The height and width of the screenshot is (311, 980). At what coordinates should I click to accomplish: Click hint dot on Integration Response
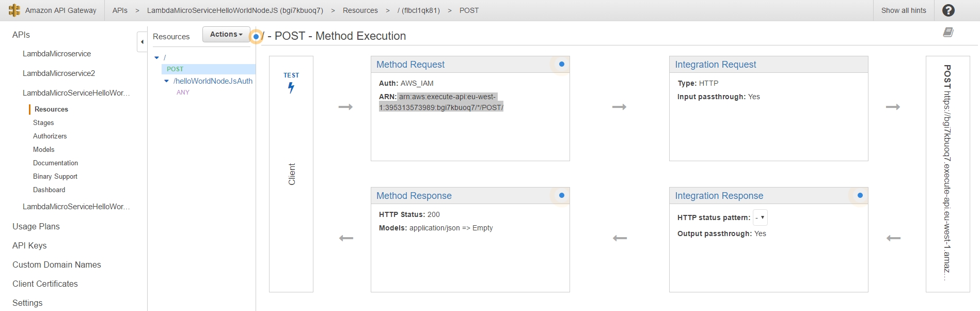click(860, 195)
